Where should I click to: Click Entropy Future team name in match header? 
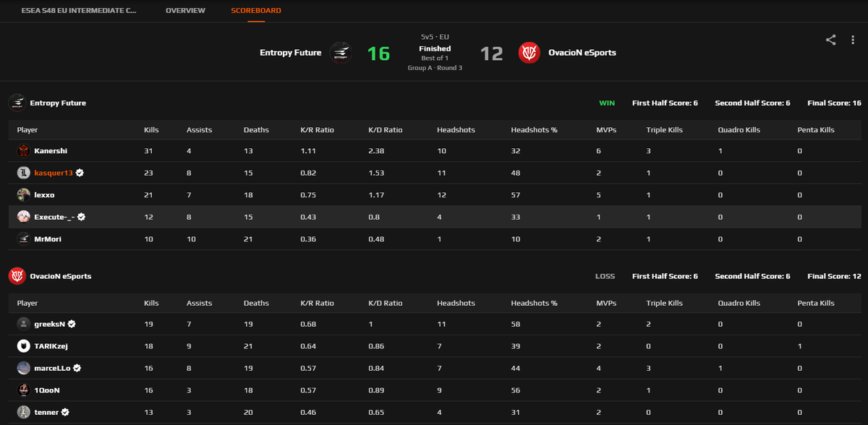tap(291, 53)
